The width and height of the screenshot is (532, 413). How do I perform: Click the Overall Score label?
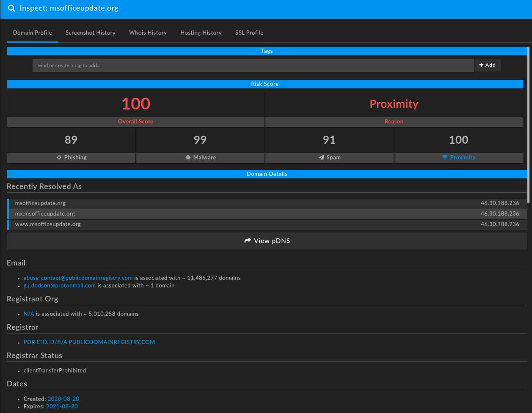tap(136, 121)
